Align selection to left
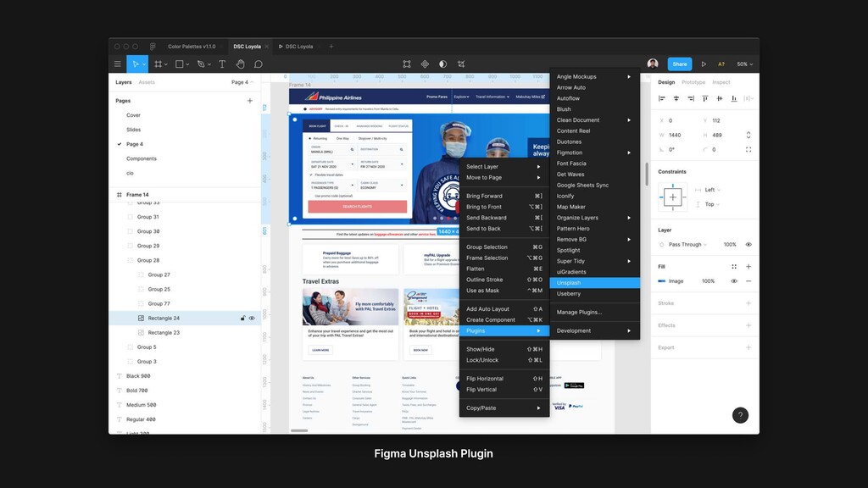This screenshot has width=868, height=488. [661, 98]
